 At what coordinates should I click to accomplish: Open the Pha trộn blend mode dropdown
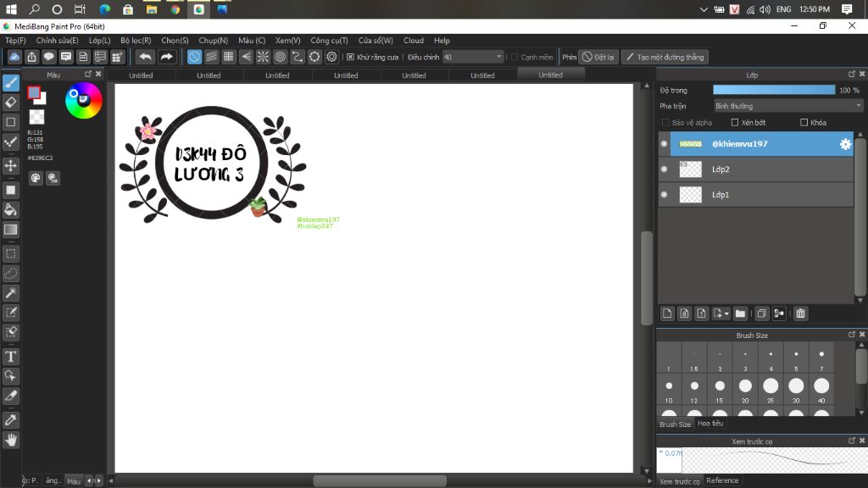pos(788,106)
